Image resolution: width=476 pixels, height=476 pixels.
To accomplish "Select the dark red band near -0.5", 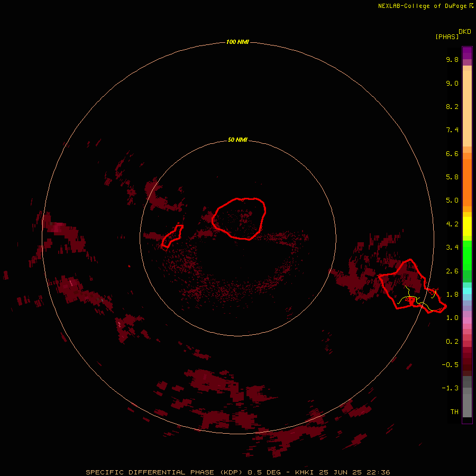I will tap(467, 364).
